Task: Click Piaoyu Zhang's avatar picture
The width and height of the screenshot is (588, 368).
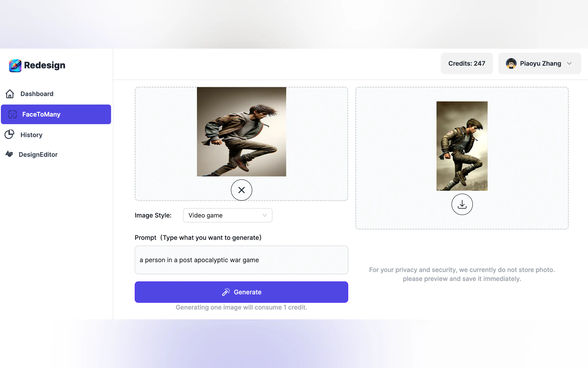Action: 511,63
